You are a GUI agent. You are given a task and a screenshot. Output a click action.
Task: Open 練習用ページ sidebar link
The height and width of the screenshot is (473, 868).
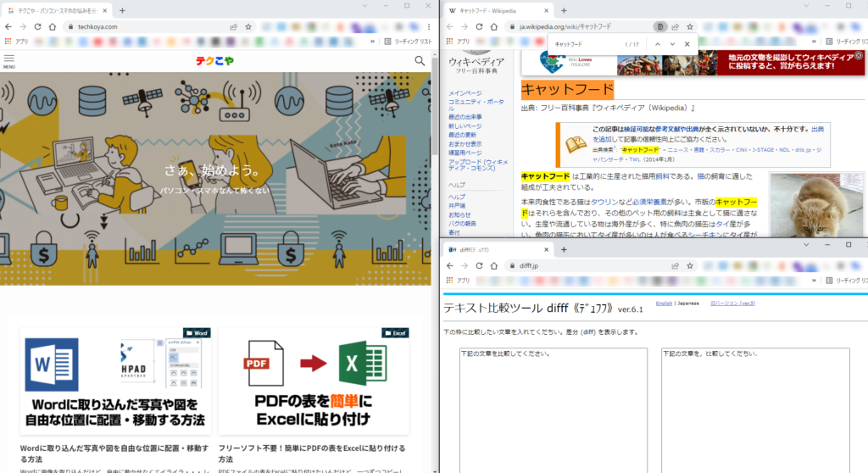[x=465, y=153]
